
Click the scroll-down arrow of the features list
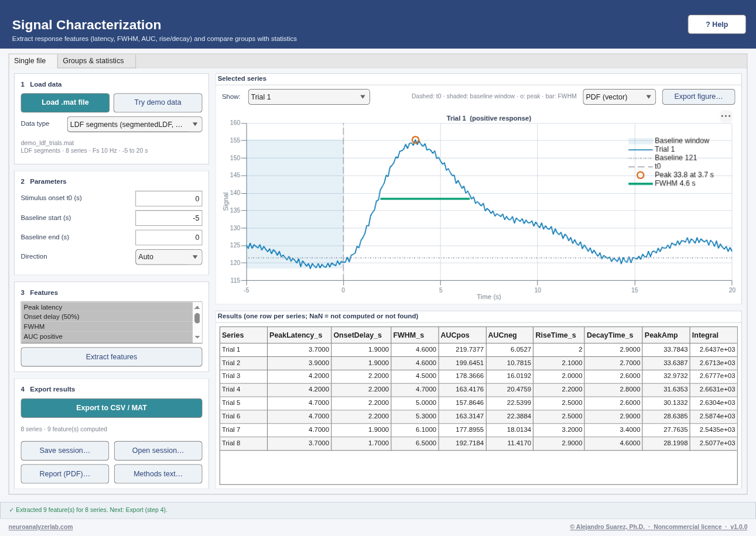(x=197, y=337)
